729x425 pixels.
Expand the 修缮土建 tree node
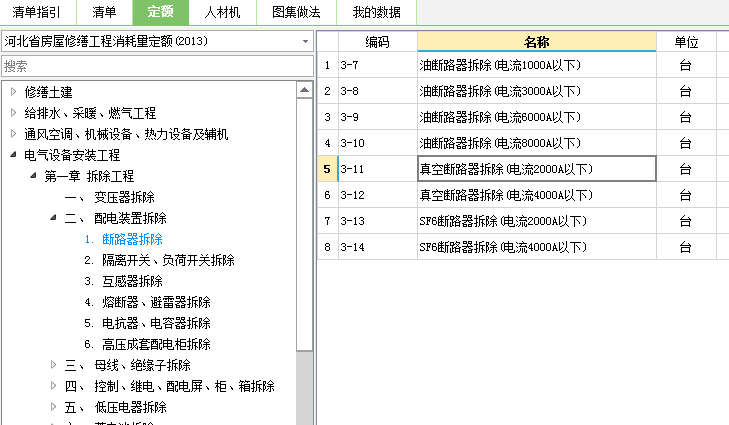coord(13,92)
